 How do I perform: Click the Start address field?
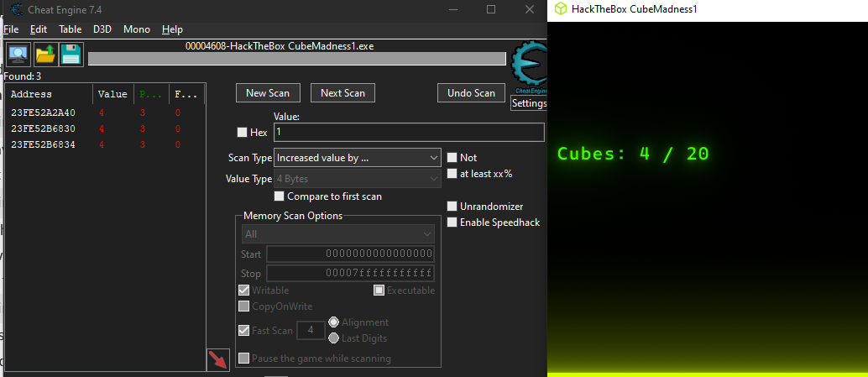click(350, 254)
